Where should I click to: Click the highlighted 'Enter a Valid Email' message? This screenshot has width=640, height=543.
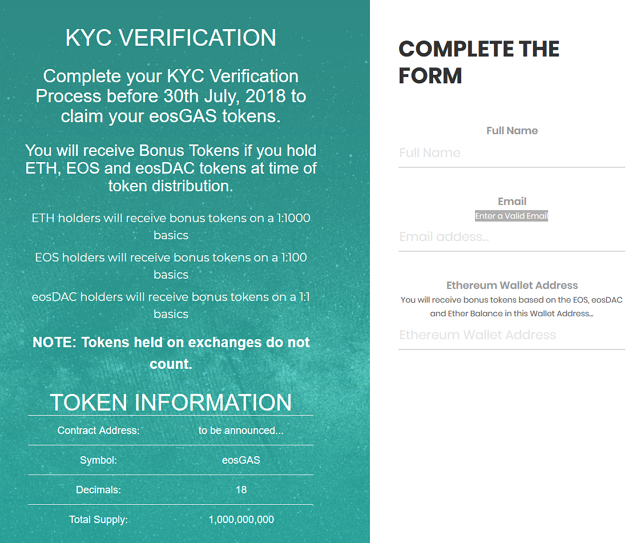(x=512, y=216)
